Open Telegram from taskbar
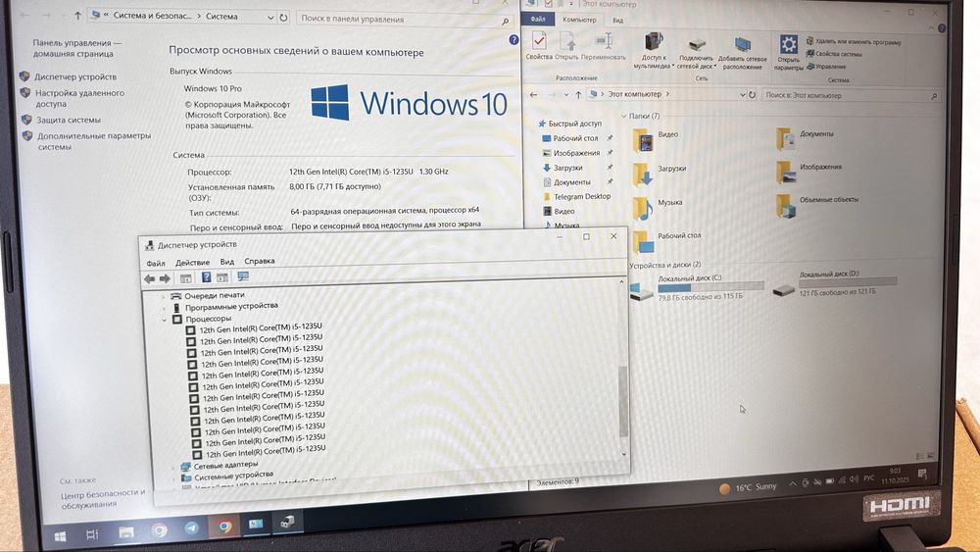This screenshot has width=980, height=552. click(191, 528)
